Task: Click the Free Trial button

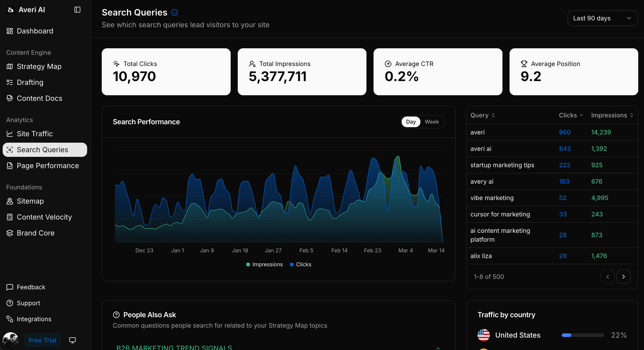Action: (x=42, y=340)
